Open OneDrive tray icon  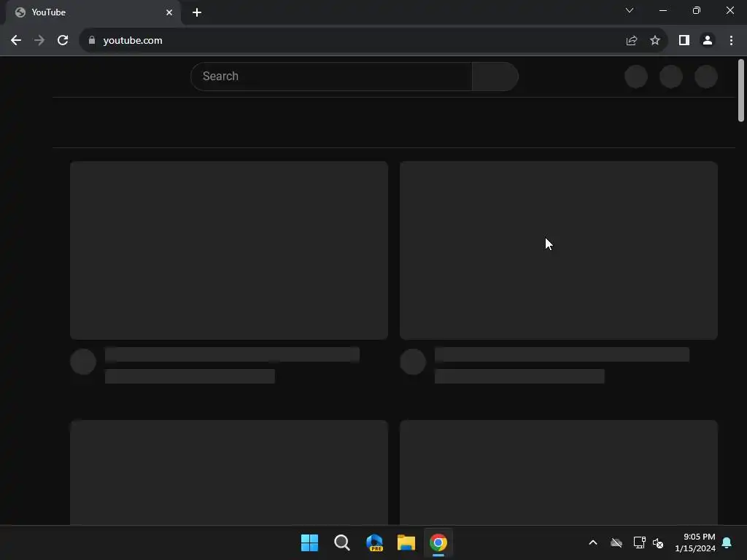click(616, 542)
